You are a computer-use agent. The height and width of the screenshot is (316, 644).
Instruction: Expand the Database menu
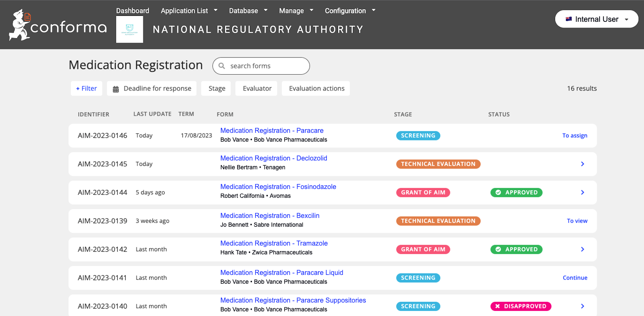pos(248,10)
